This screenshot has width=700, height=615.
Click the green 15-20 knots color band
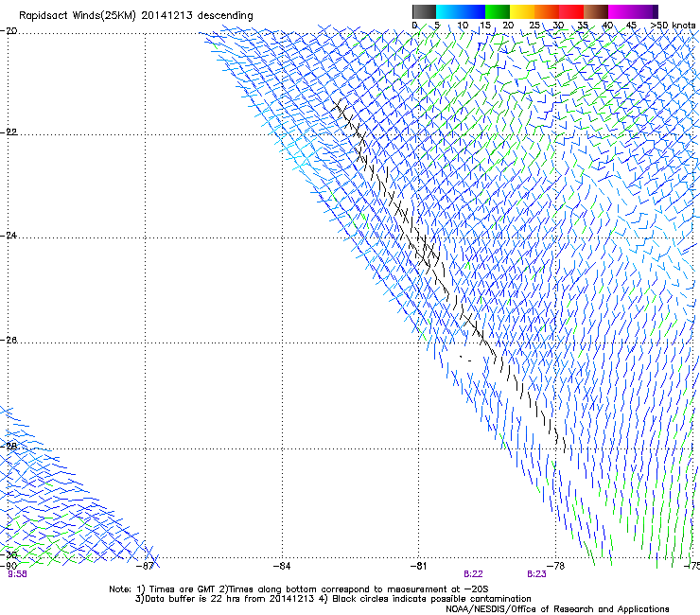coord(498,11)
